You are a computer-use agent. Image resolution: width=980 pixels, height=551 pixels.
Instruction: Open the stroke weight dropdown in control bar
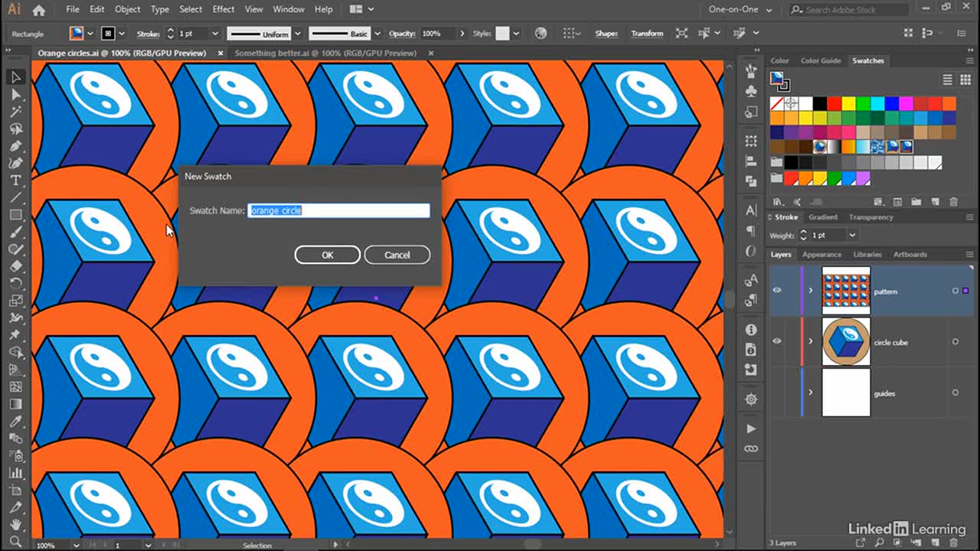tap(214, 34)
